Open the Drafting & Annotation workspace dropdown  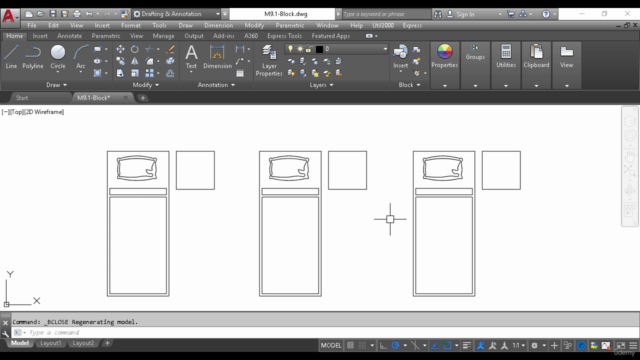point(177,14)
